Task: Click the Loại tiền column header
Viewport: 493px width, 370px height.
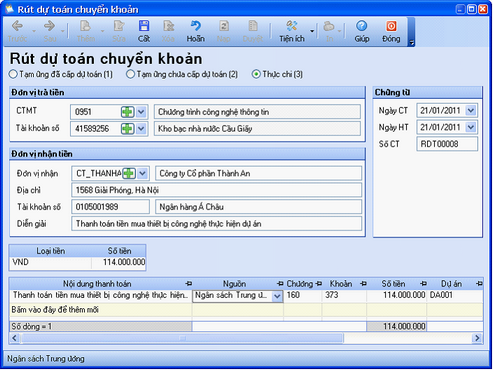Action: click(51, 251)
